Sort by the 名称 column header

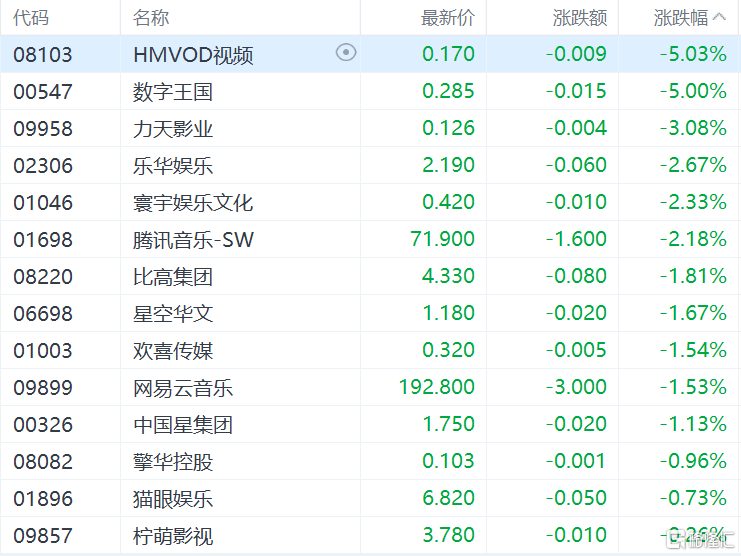(151, 18)
